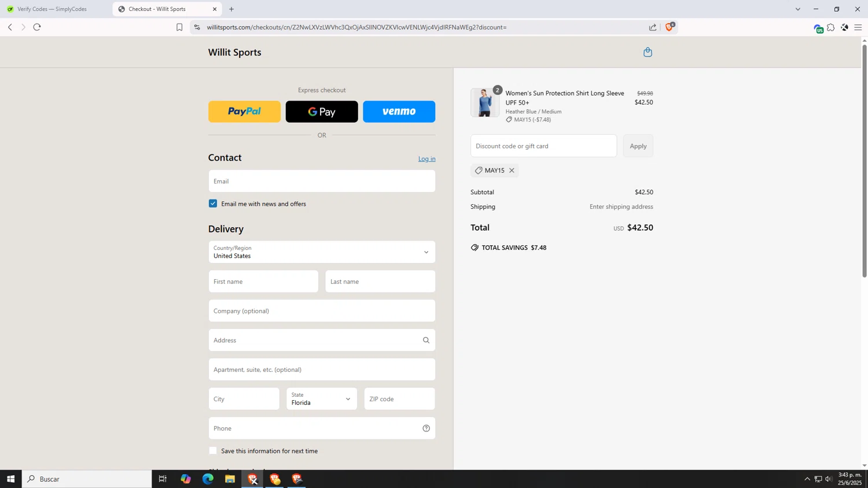The image size is (868, 488).
Task: Bookmark this page with the bookmark icon
Action: click(179, 27)
